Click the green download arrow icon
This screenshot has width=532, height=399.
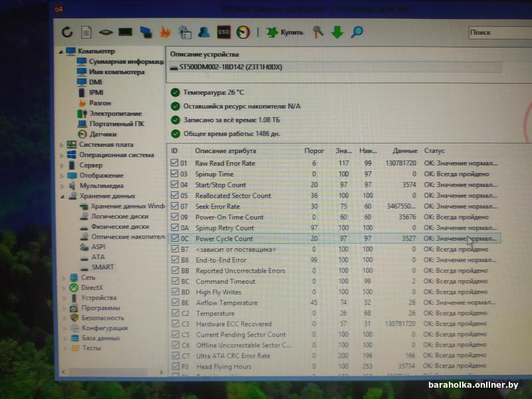tap(337, 32)
